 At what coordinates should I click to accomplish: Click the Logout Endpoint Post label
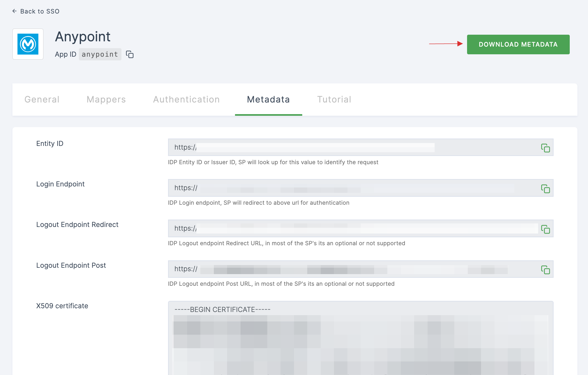coord(71,265)
